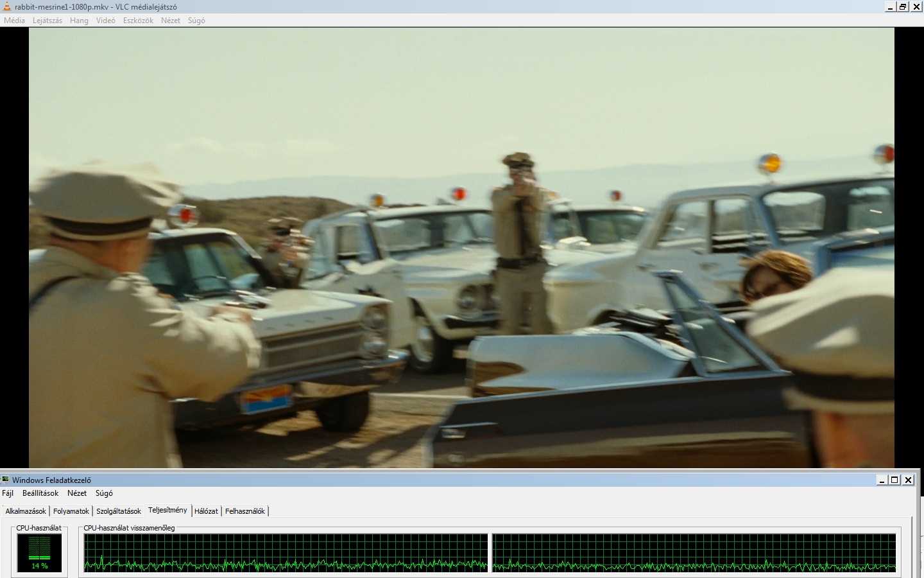Image resolution: width=924 pixels, height=578 pixels.
Task: Close the VLC médialejátszó window
Action: point(916,6)
